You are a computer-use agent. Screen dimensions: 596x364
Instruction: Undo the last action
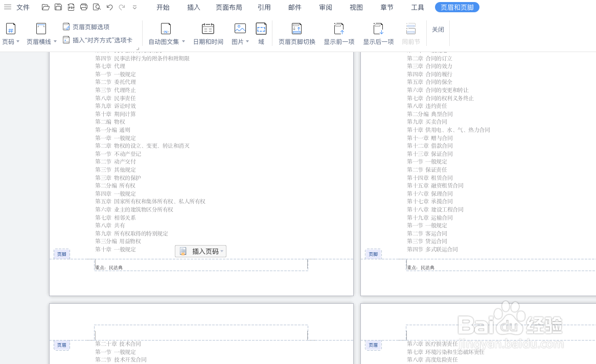(x=110, y=7)
